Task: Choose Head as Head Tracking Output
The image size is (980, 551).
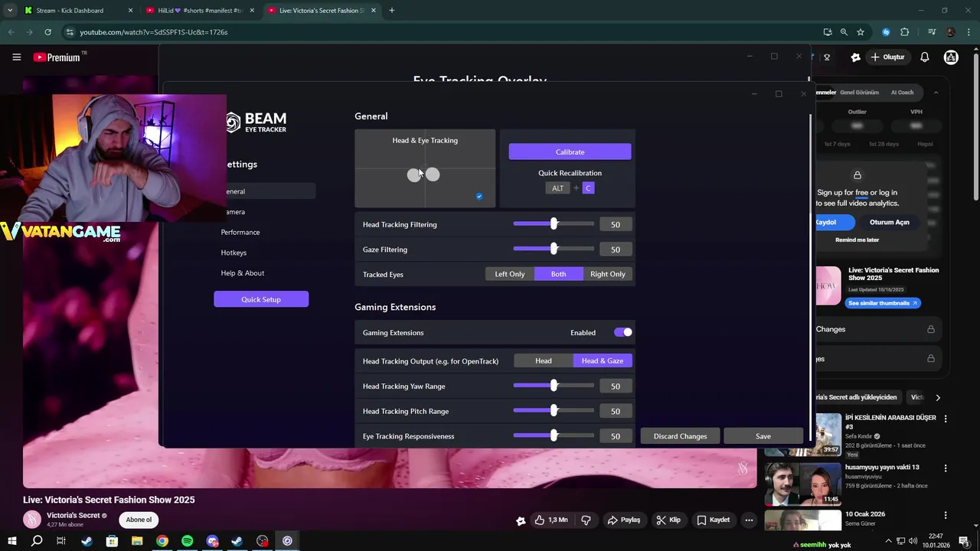Action: pyautogui.click(x=544, y=360)
